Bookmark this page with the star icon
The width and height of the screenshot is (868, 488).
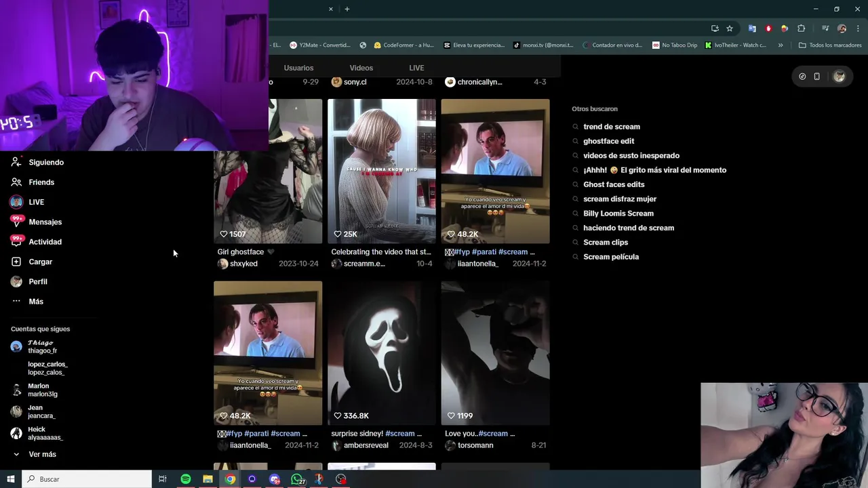(x=730, y=28)
